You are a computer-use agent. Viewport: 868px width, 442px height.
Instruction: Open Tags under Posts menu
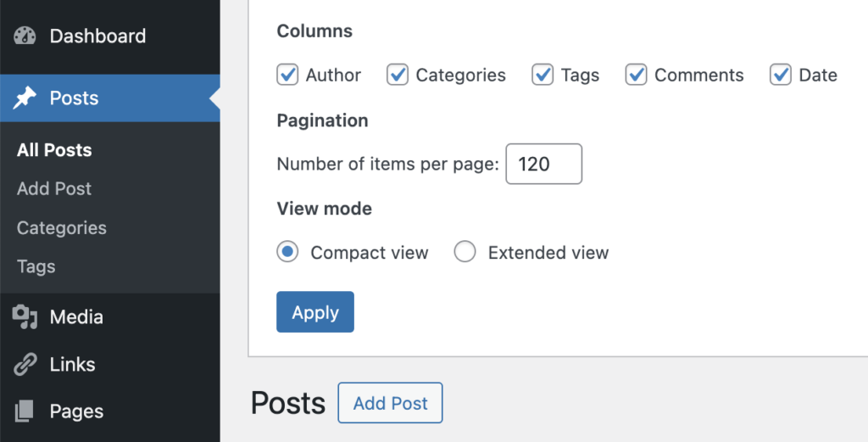coord(36,266)
